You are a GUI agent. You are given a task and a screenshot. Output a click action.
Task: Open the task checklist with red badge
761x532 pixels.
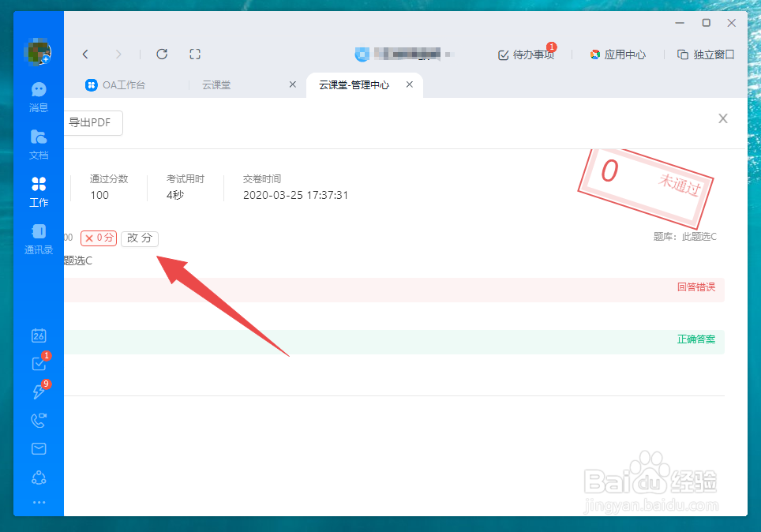click(x=38, y=363)
